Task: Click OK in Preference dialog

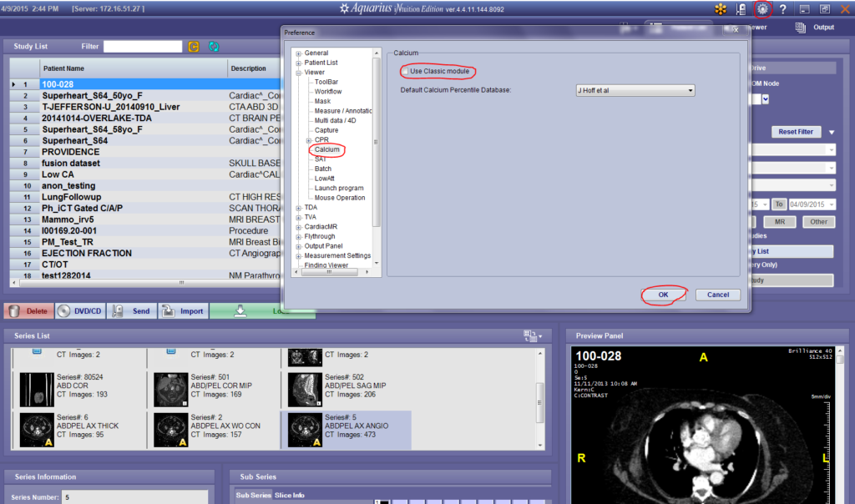Action: point(663,295)
